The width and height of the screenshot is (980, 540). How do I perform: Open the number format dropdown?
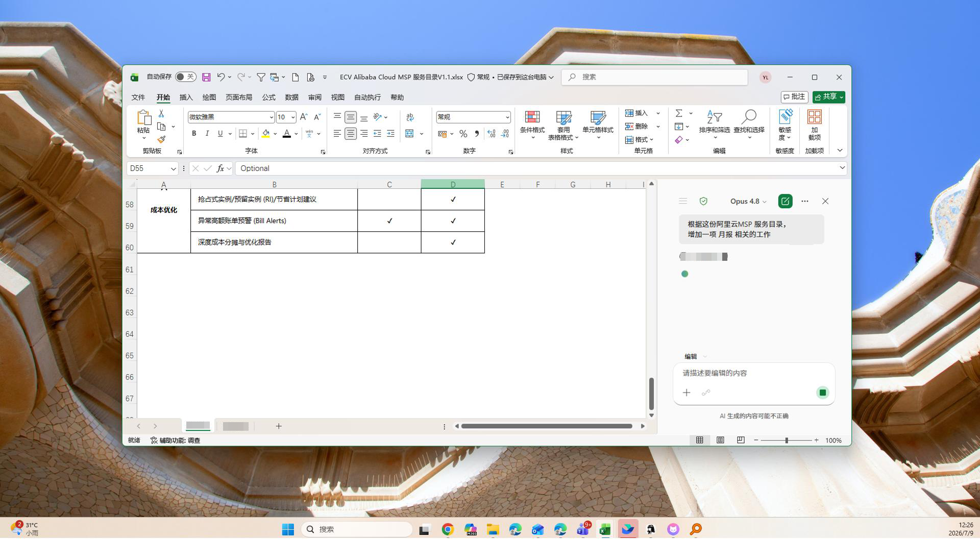click(x=507, y=117)
